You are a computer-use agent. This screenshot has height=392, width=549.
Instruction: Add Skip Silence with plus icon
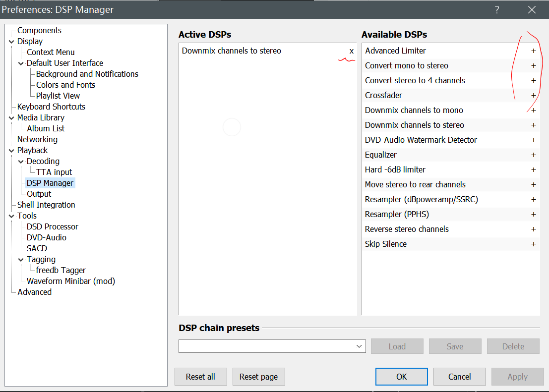(x=534, y=244)
